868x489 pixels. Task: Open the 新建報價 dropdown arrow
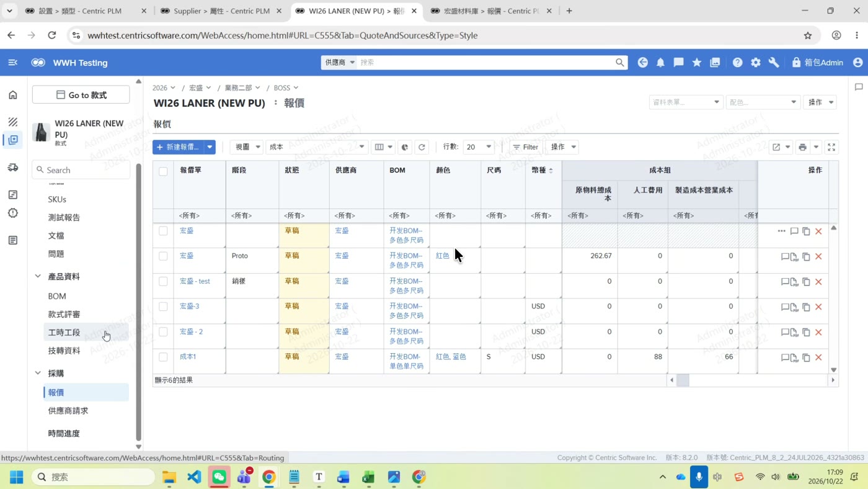(x=210, y=147)
